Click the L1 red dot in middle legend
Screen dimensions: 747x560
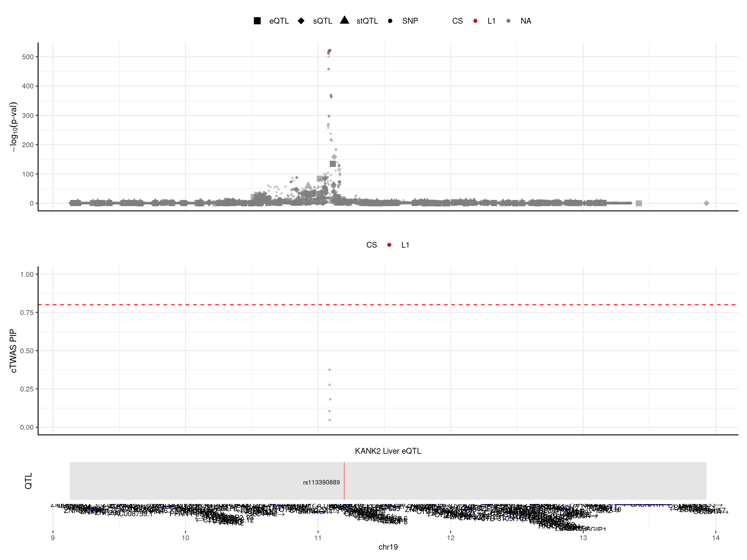click(x=389, y=245)
